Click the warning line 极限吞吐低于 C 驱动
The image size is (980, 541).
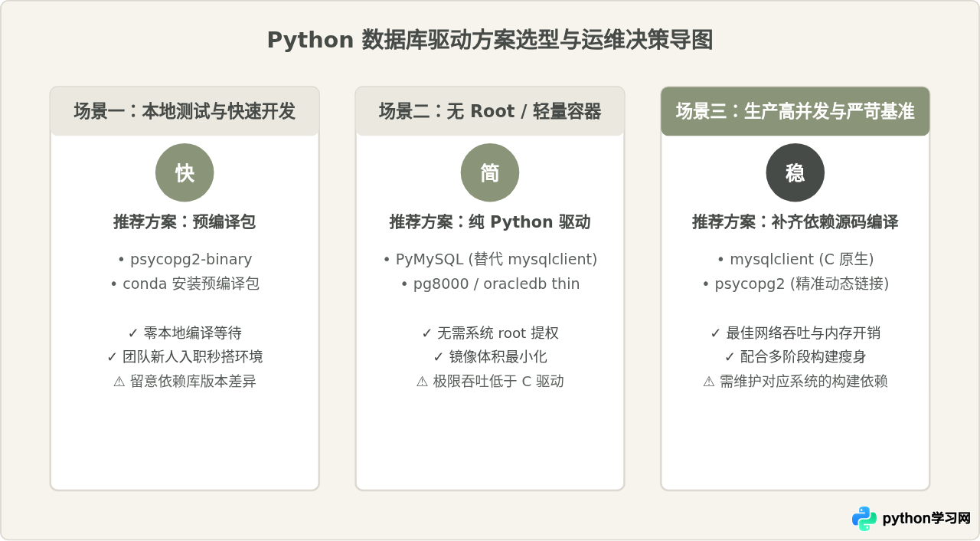click(490, 381)
